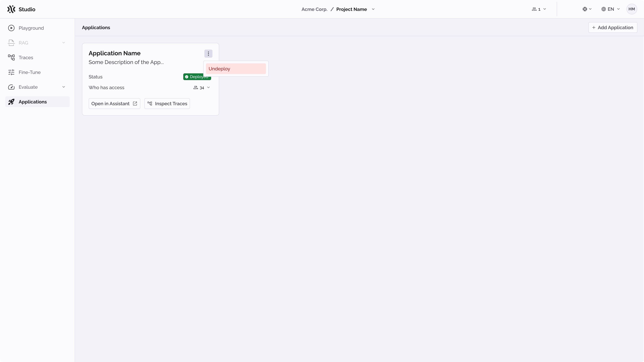644x362 pixels.
Task: Select the Fine-Tune sliders icon
Action: pyautogui.click(x=12, y=72)
